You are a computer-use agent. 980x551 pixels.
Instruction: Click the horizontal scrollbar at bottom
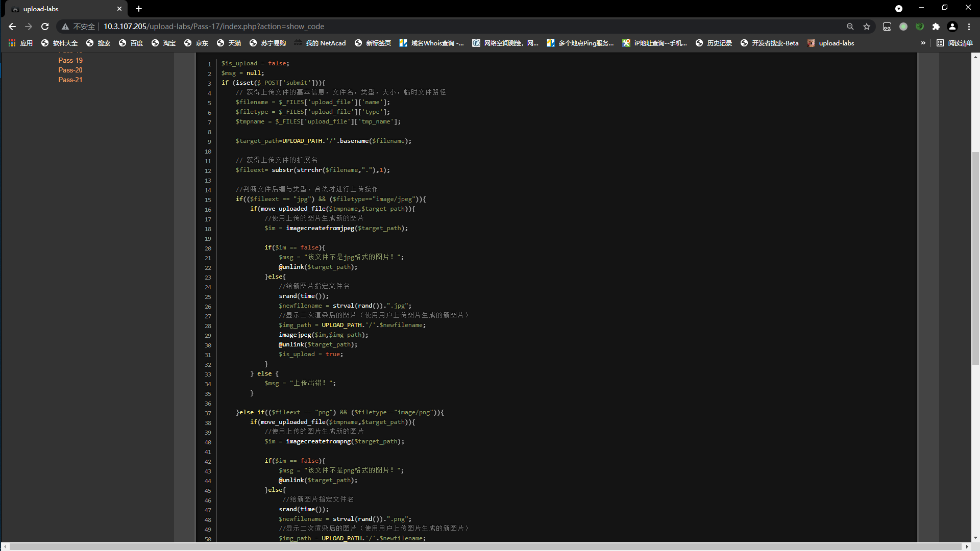[x=485, y=546]
